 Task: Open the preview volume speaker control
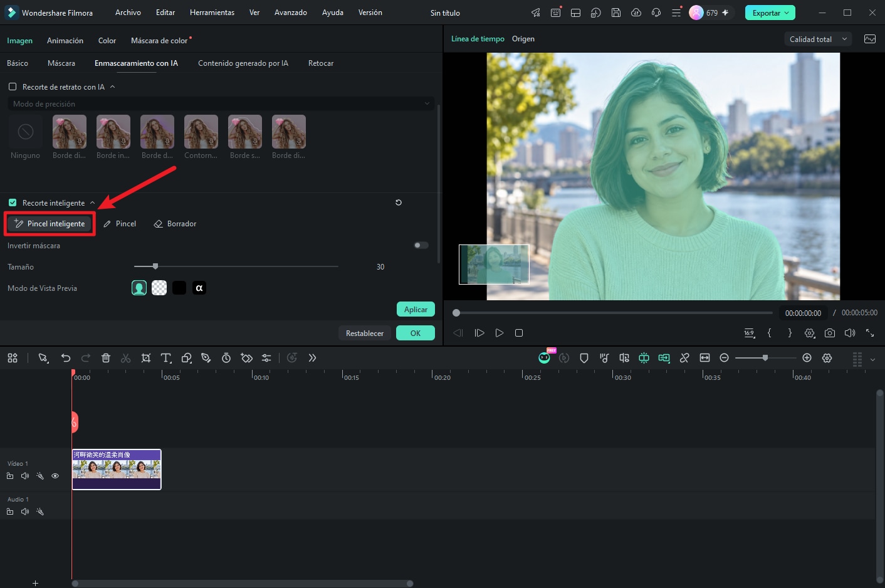[x=850, y=333]
